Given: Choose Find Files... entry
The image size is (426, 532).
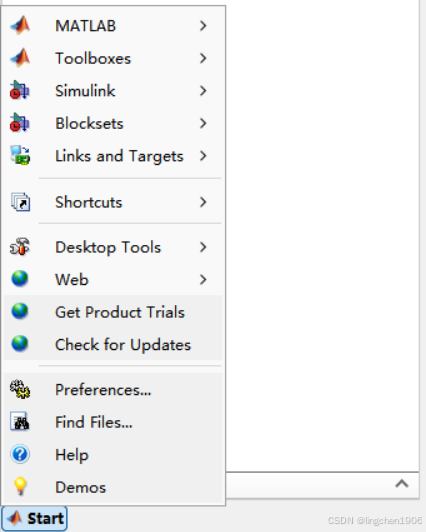Looking at the screenshot, I should [x=113, y=422].
